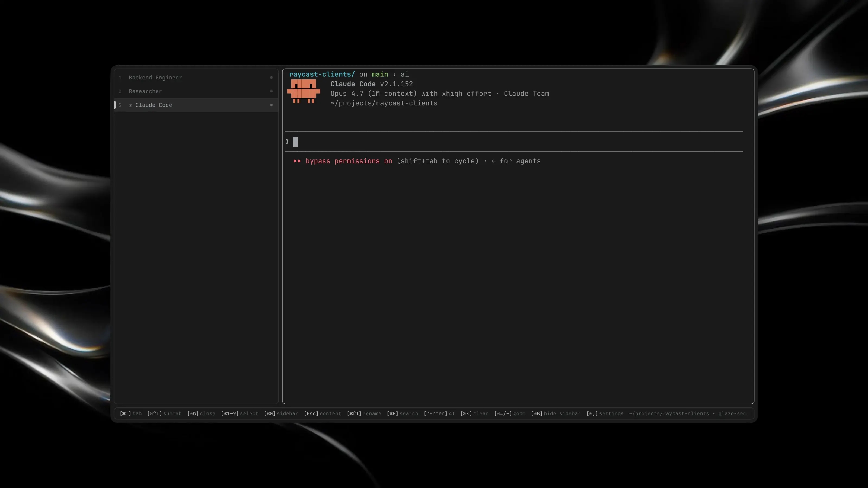Viewport: 868px width, 488px height.
Task: Select the Backend Engineer tab in sidebar
Action: [x=196, y=78]
